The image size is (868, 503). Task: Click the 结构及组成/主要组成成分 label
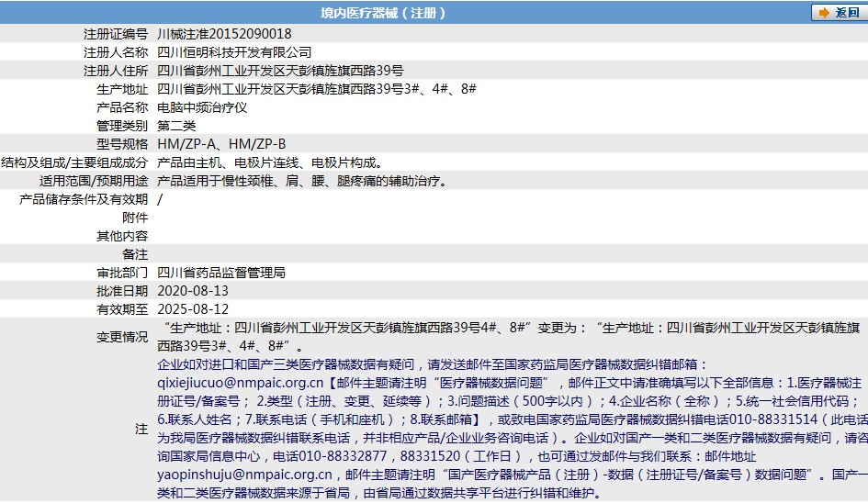[x=74, y=162]
